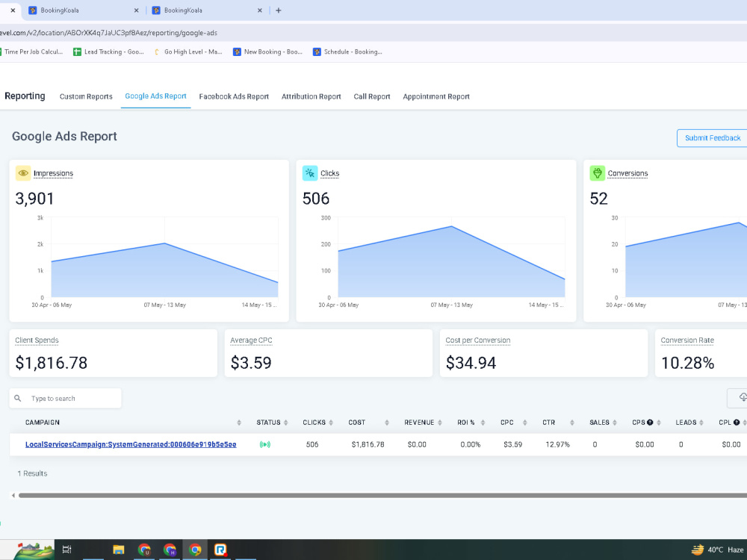This screenshot has height=560, width=747.
Task: Sort table by ROI % column
Action: 483,423
